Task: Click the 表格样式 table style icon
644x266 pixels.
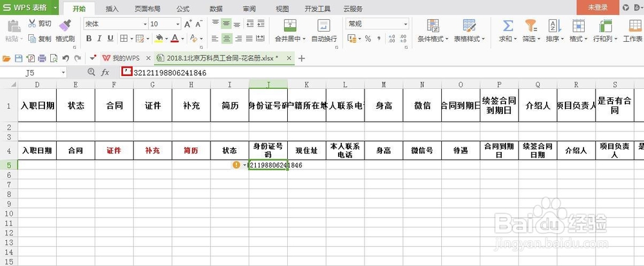Action: pyautogui.click(x=469, y=26)
